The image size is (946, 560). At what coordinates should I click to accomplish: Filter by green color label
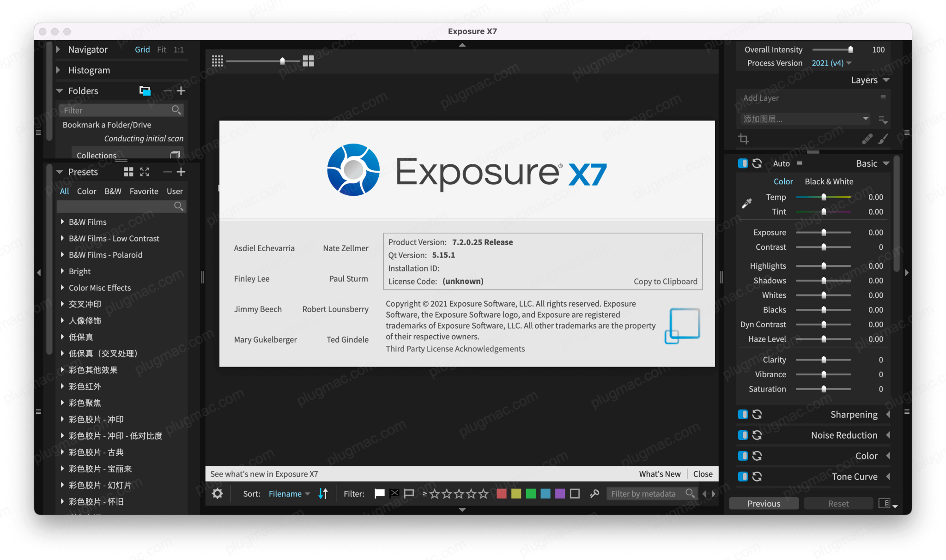531,494
